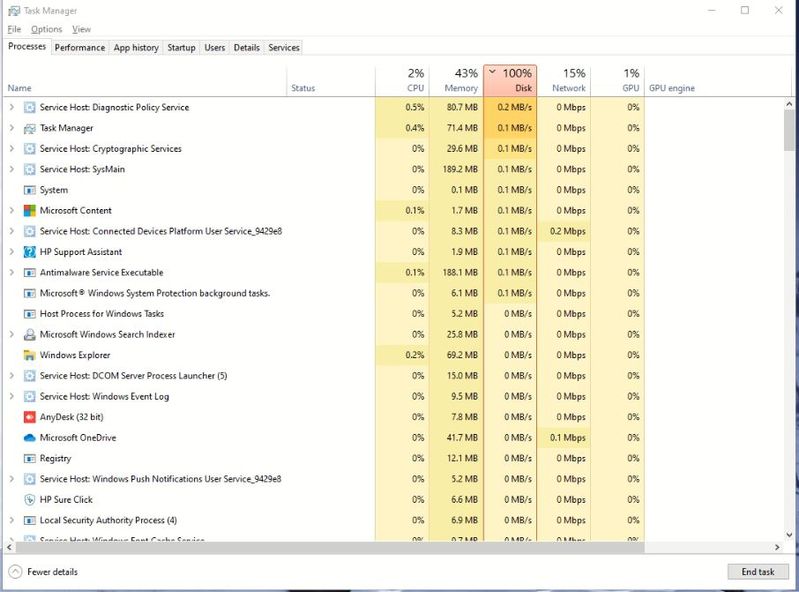Click the Microsoft Content colored logo icon

point(30,211)
